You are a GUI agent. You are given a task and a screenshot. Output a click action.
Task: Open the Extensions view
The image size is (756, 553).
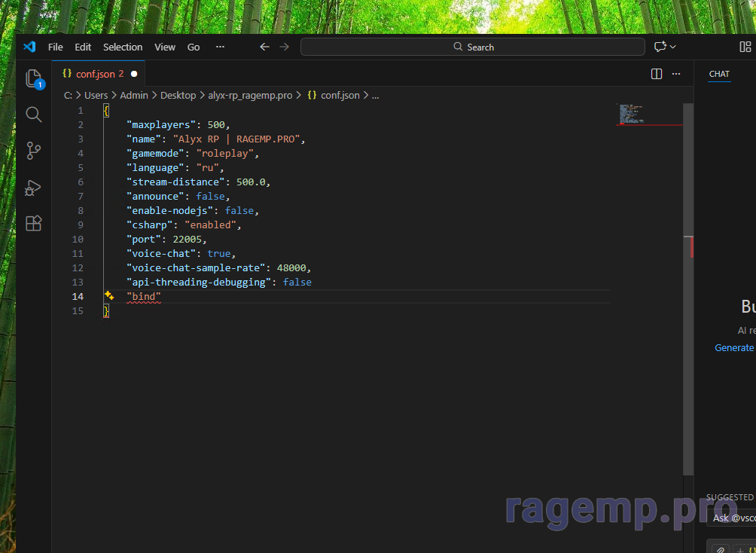(33, 223)
